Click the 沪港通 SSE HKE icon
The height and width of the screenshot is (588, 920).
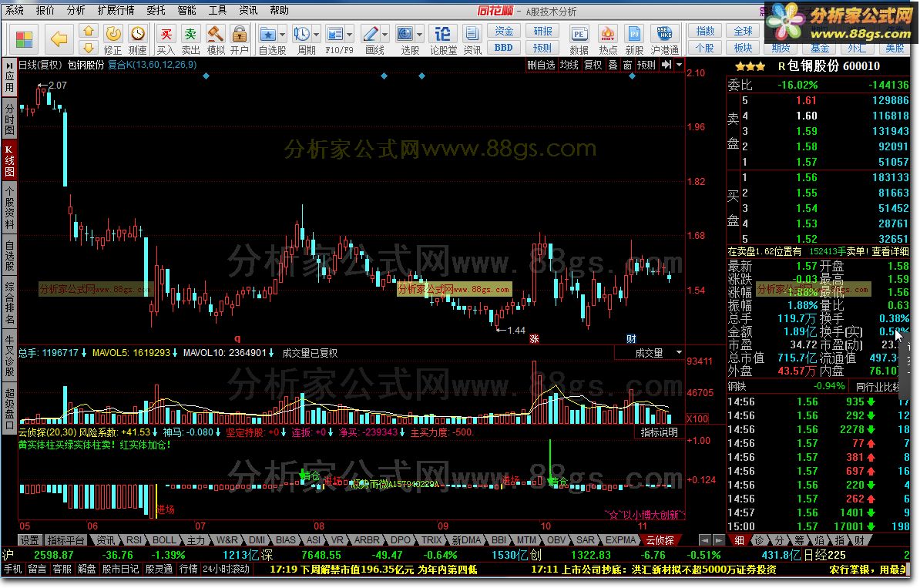pyautogui.click(x=665, y=34)
